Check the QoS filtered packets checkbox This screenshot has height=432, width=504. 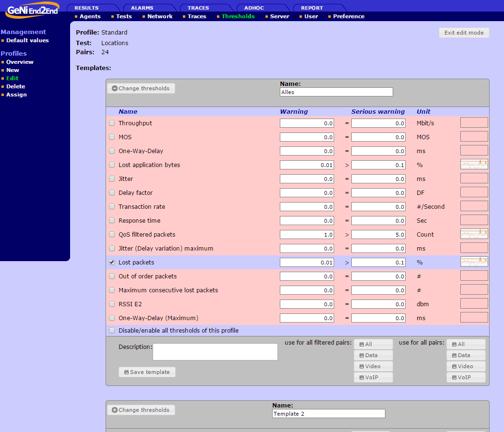[112, 234]
